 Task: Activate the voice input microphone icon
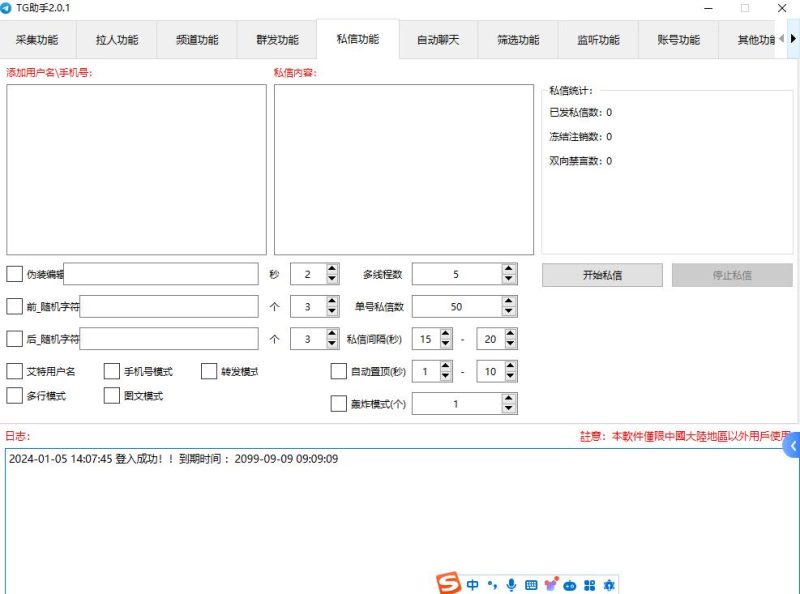(511, 582)
